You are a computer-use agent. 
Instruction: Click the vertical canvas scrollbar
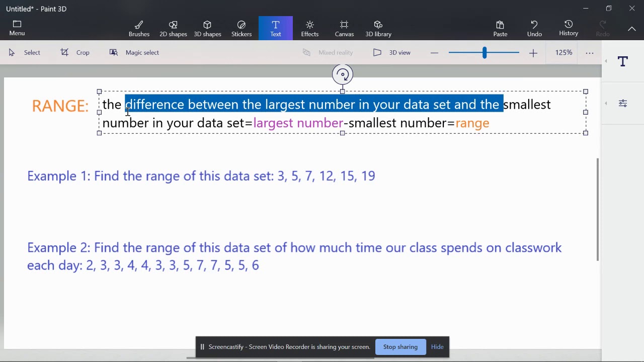(598, 209)
